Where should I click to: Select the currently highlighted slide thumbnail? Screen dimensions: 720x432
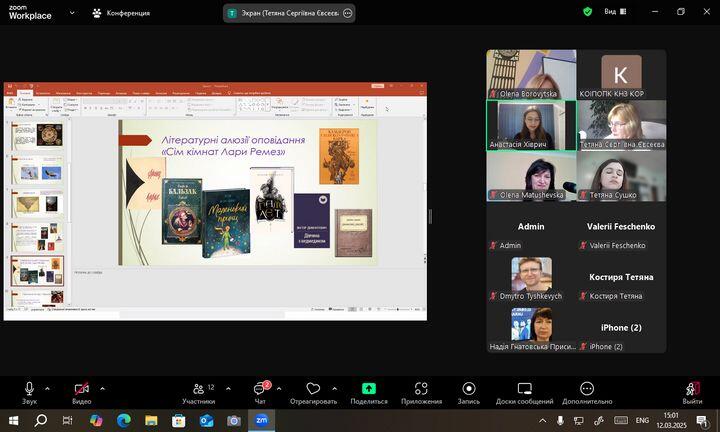tap(37, 271)
